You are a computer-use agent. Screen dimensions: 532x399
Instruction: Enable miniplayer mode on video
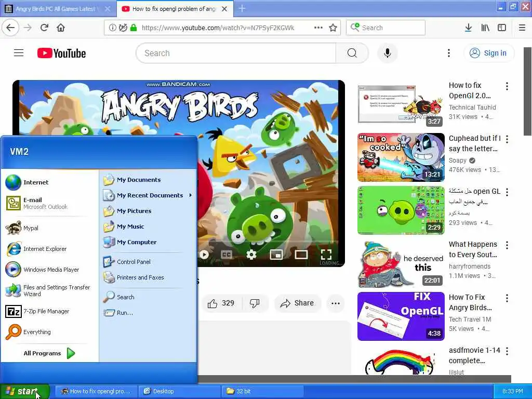pos(276,255)
